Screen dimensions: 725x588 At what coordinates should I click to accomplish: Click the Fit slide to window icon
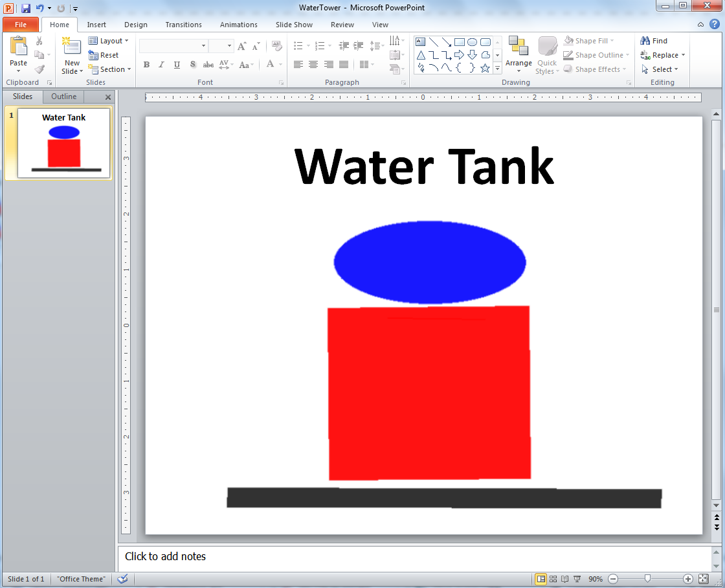point(704,579)
